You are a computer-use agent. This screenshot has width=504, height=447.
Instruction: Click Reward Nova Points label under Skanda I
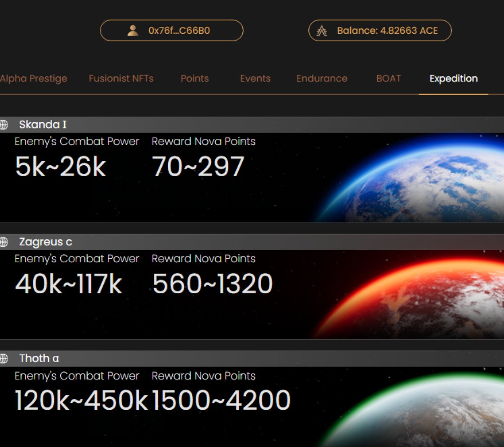[204, 142]
